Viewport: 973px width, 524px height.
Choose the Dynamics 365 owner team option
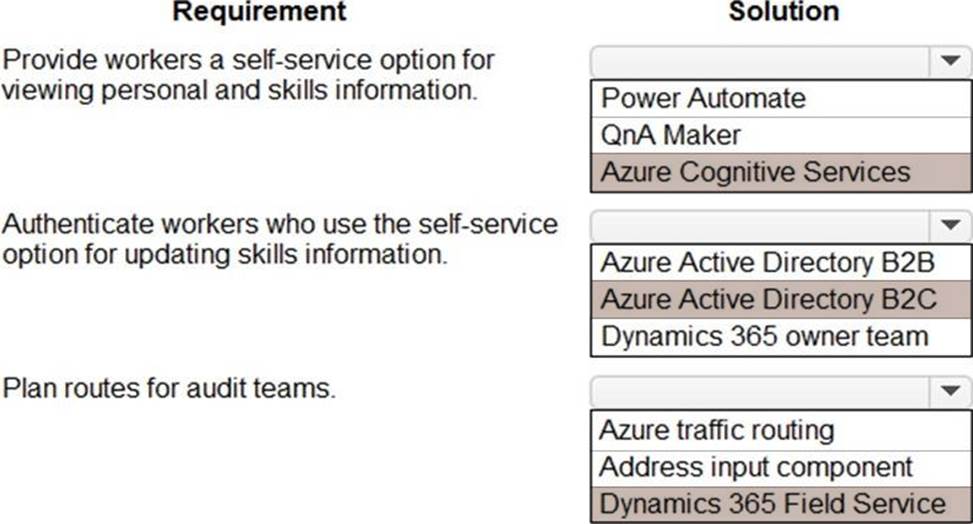click(x=764, y=336)
